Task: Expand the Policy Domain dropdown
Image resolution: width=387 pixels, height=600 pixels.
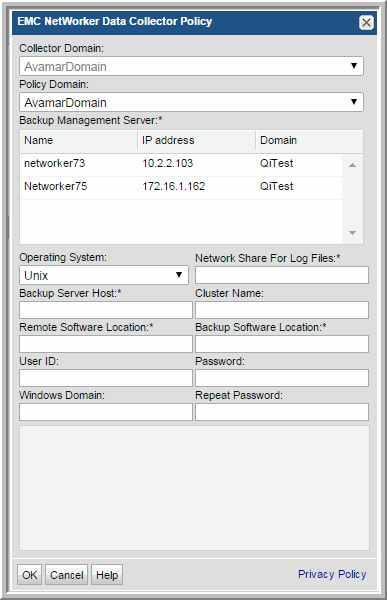Action: 191,102
